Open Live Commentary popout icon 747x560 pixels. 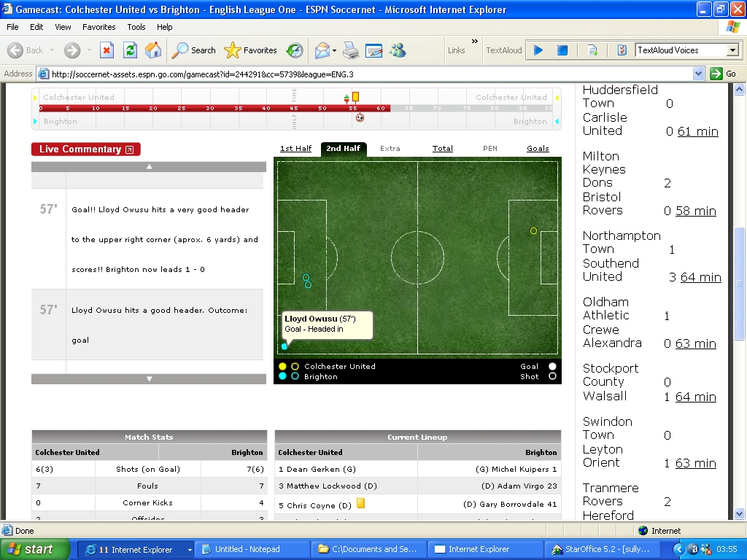tap(130, 149)
